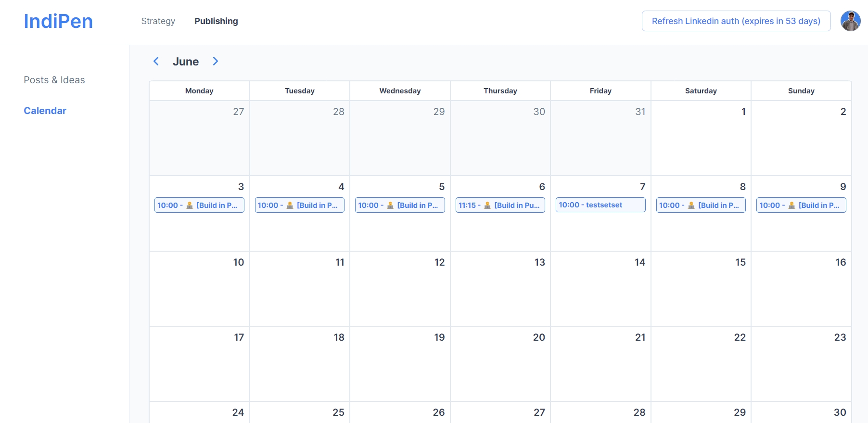Click the June month title
This screenshot has width=868, height=423.
(x=186, y=62)
